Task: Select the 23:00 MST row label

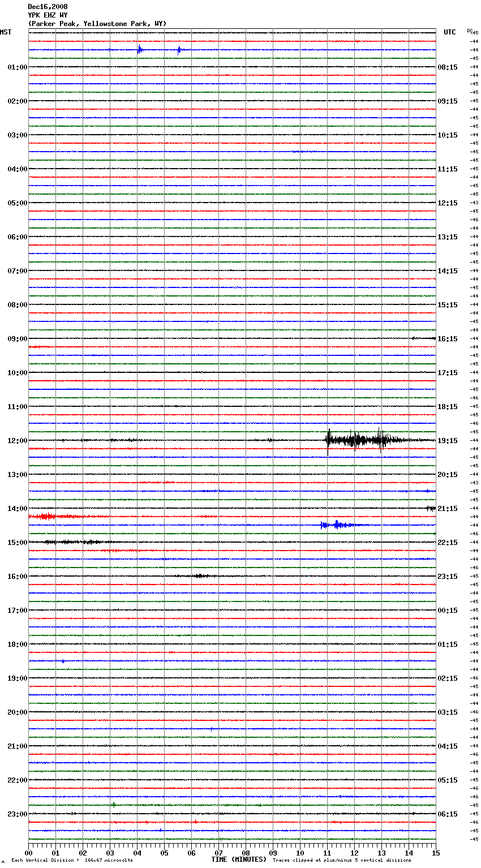Action: (x=18, y=814)
